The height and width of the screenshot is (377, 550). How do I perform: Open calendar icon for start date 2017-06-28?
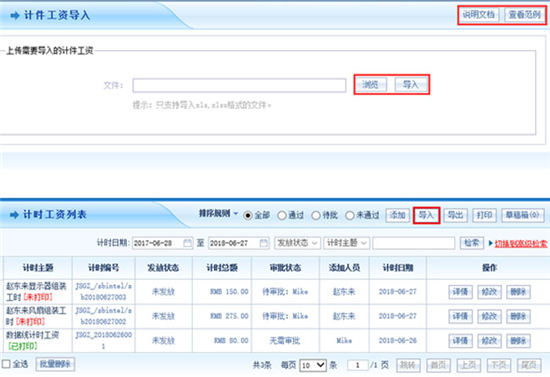pyautogui.click(x=188, y=243)
